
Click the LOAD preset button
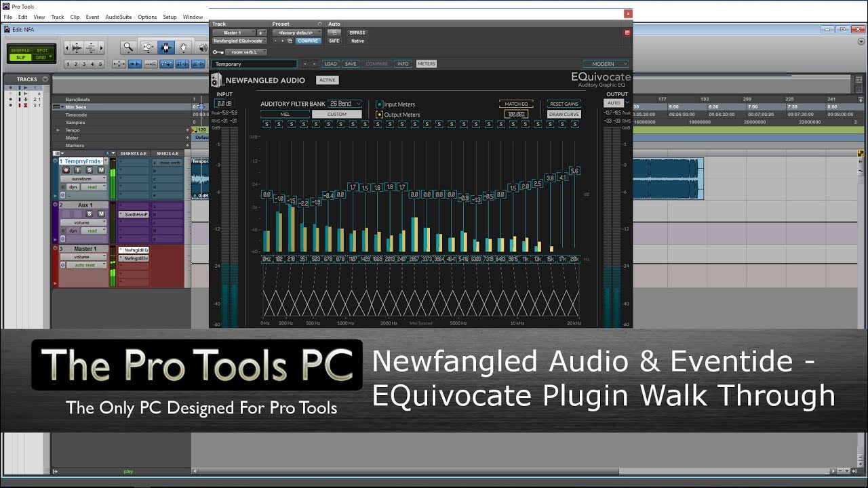tap(330, 64)
